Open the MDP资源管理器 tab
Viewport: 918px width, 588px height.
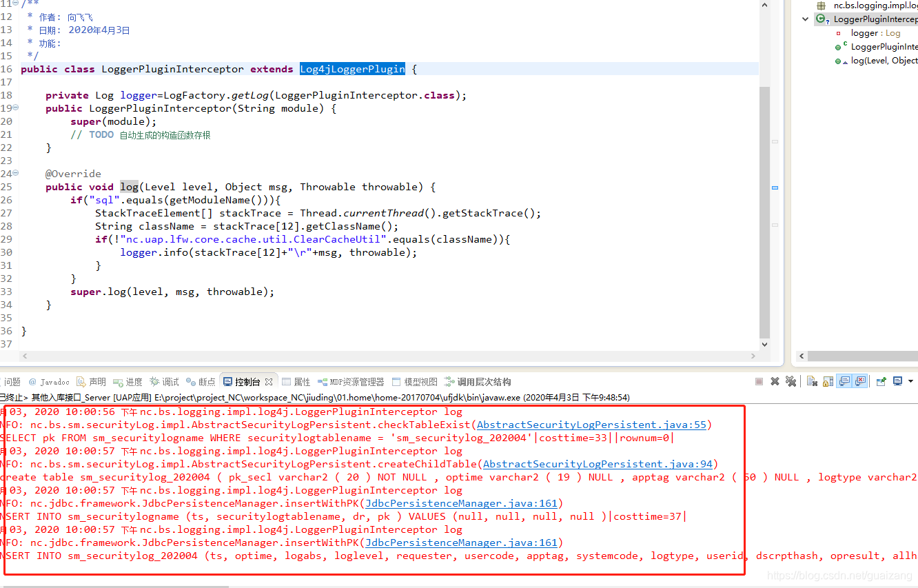351,382
